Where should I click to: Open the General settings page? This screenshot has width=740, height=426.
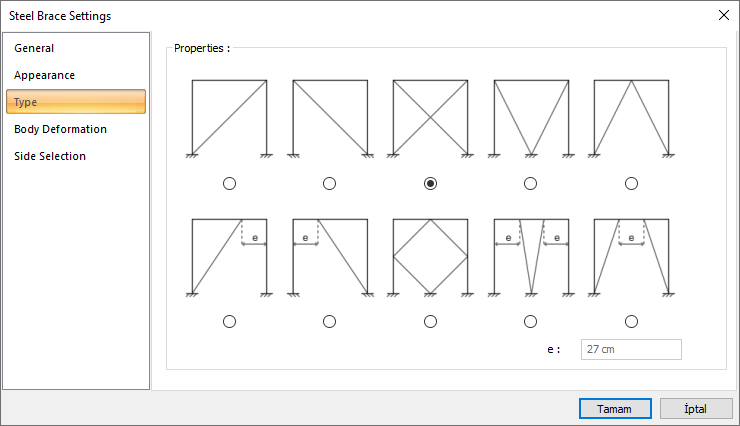[x=34, y=48]
